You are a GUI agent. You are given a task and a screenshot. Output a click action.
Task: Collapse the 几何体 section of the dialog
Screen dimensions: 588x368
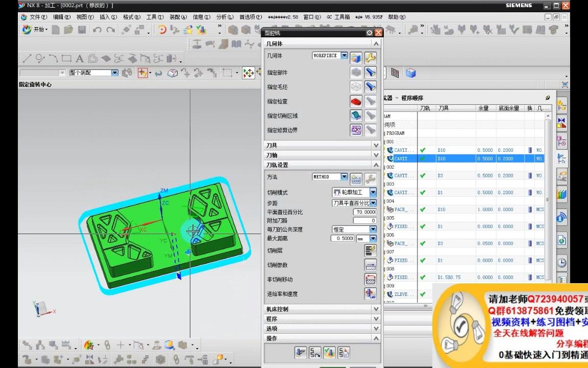pyautogui.click(x=376, y=43)
